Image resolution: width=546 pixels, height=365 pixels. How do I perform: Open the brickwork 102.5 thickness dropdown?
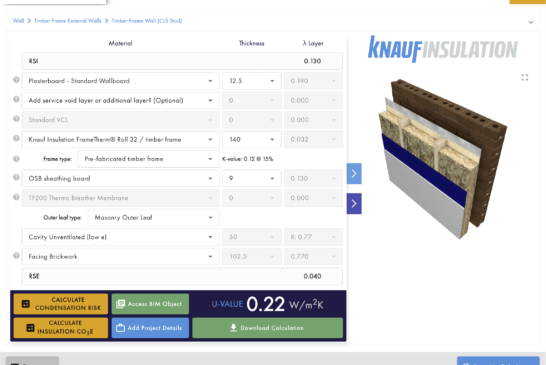pos(252,256)
